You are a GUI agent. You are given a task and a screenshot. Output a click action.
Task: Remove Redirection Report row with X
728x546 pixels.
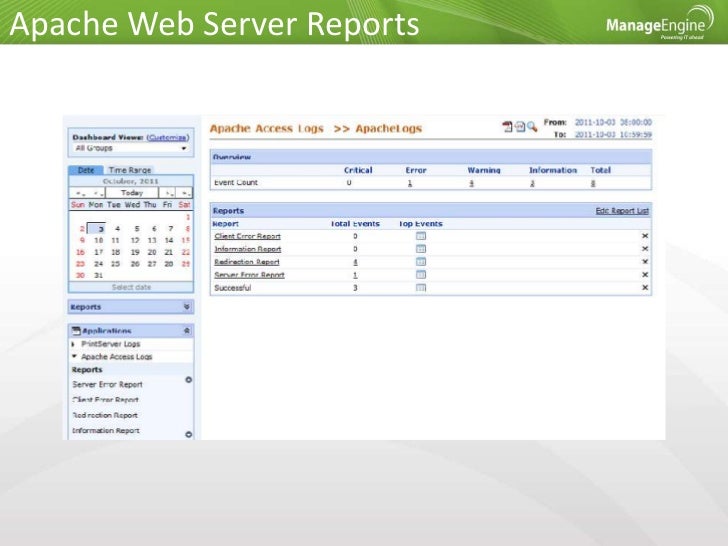click(645, 262)
